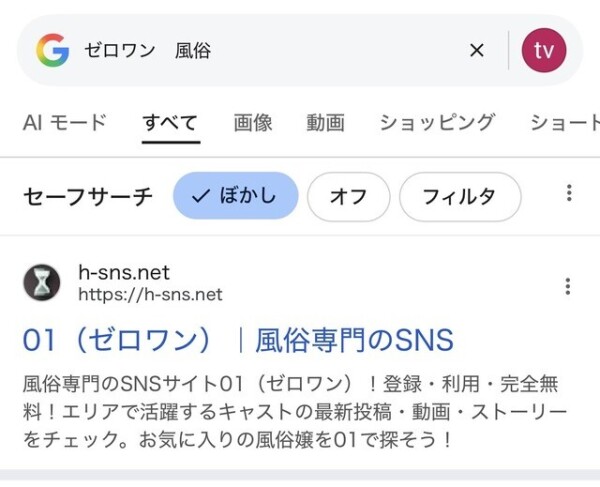600x487 pixels.
Task: Select the オフ SafeSearch option
Action: pos(348,196)
